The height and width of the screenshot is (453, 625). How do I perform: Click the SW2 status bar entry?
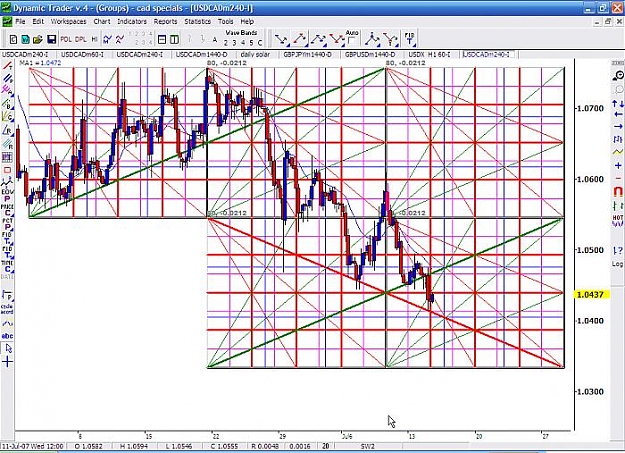[367, 446]
